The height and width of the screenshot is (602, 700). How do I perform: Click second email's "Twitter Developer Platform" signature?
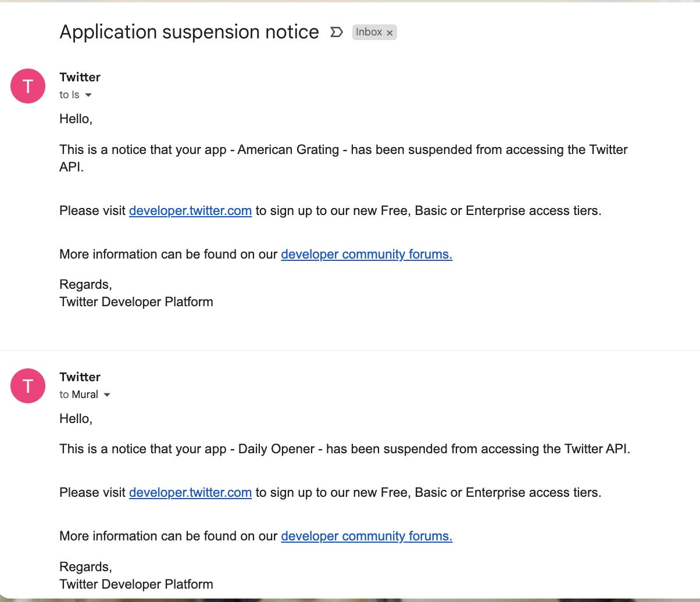coord(136,584)
